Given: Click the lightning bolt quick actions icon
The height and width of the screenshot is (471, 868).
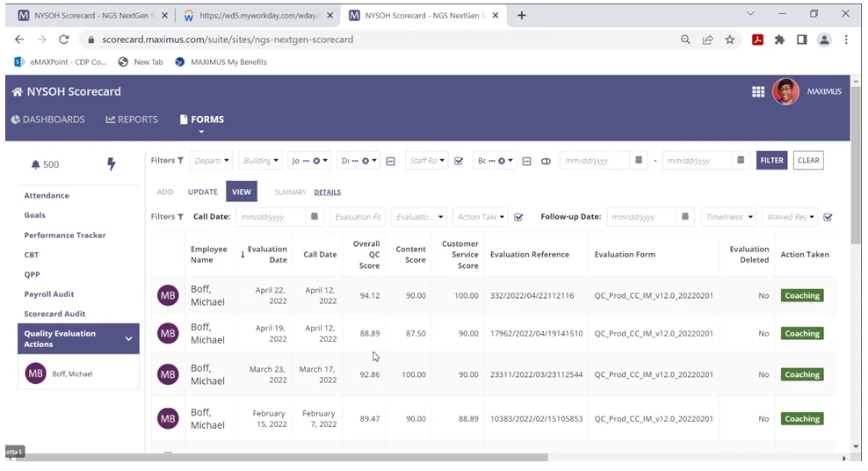Looking at the screenshot, I should pyautogui.click(x=112, y=163).
